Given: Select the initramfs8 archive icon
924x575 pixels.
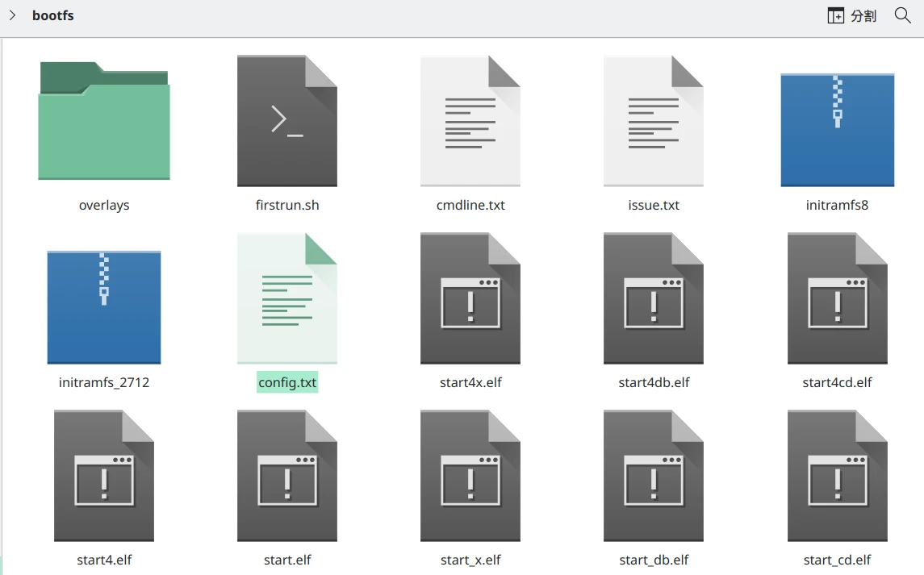Looking at the screenshot, I should pyautogui.click(x=837, y=129).
